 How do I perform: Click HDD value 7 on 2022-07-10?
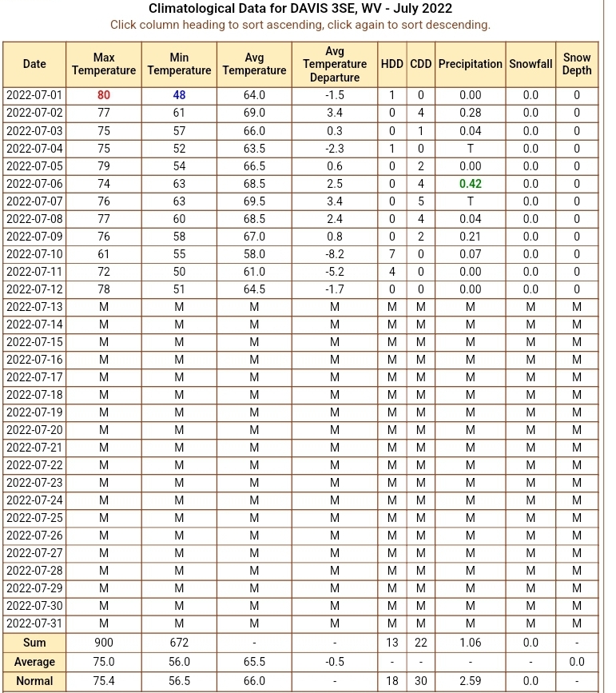(x=392, y=254)
